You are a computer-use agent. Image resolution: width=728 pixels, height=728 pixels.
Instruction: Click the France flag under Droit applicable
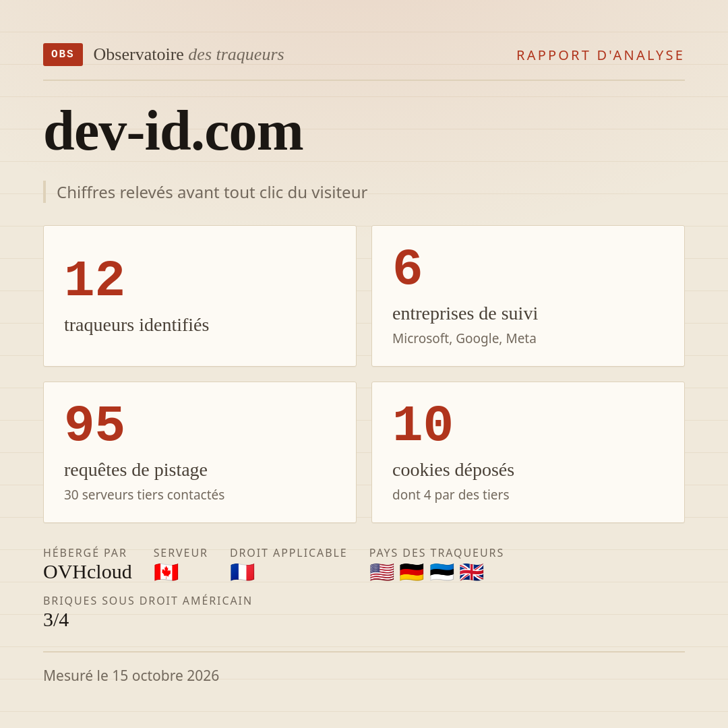tap(243, 572)
